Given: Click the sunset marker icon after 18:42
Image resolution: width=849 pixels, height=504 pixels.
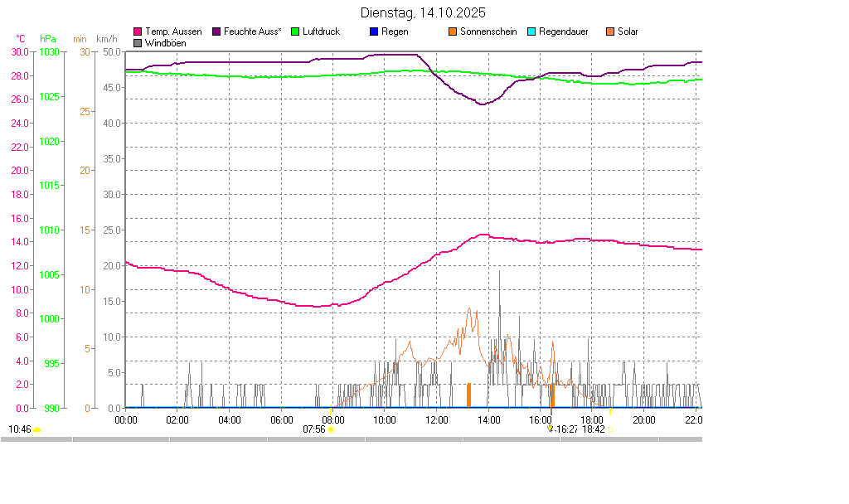Looking at the screenshot, I should click(x=611, y=429).
